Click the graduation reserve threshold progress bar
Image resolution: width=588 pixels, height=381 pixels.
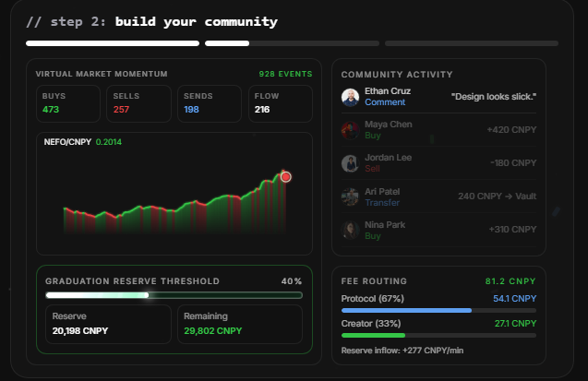tap(174, 295)
